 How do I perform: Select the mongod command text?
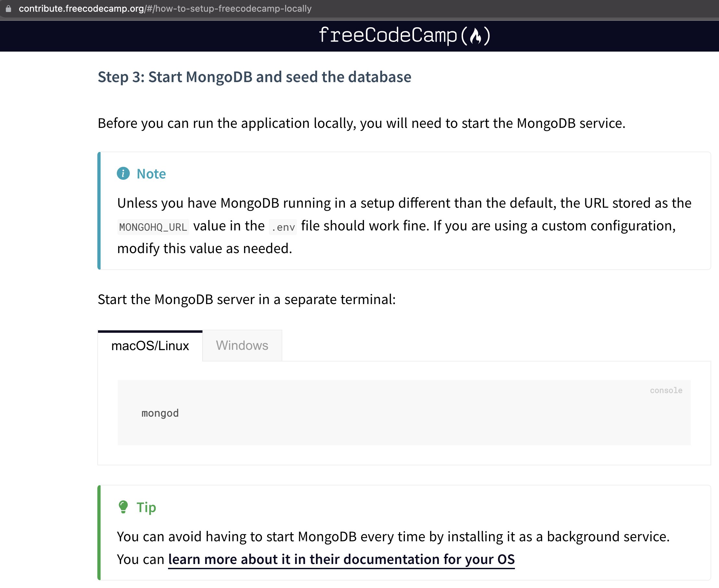pyautogui.click(x=160, y=413)
